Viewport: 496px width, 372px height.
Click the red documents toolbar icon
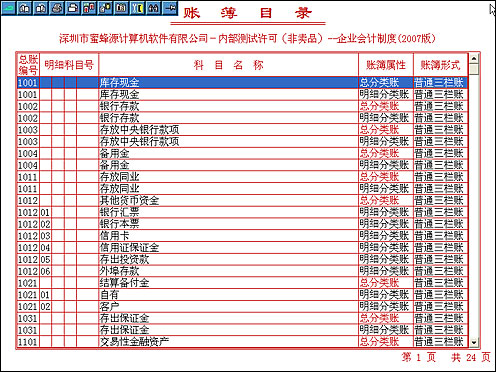[x=89, y=8]
